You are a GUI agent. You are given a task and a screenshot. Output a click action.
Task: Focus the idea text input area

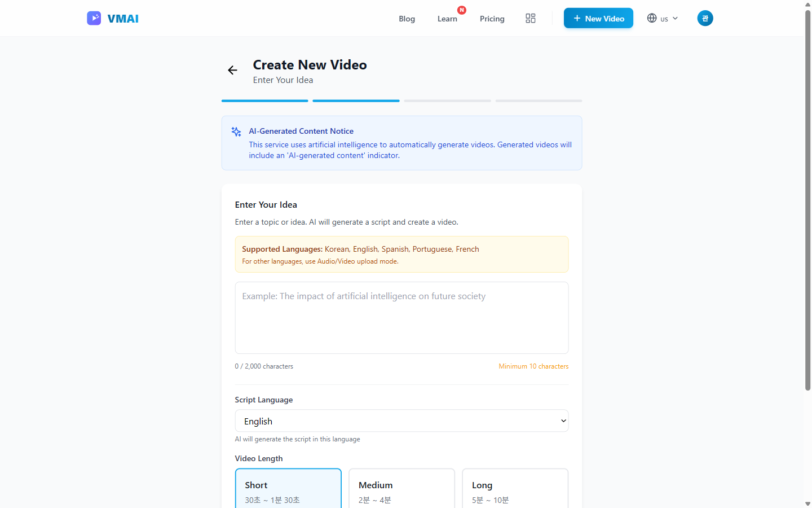pos(401,318)
